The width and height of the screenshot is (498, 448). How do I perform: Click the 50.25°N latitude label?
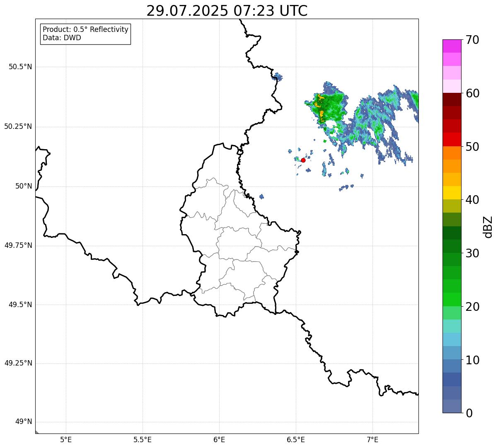(x=18, y=126)
